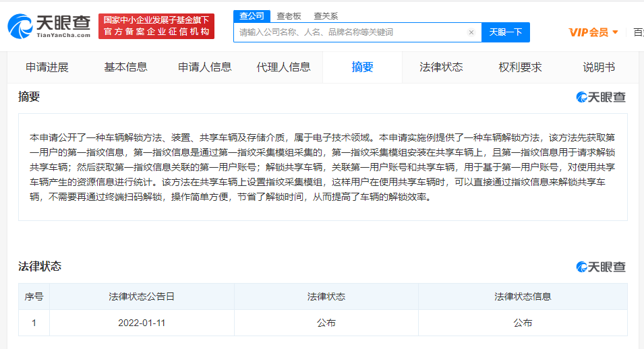The image size is (644, 349).
Task: Navigate to the 法律状态 tab
Action: [x=441, y=67]
